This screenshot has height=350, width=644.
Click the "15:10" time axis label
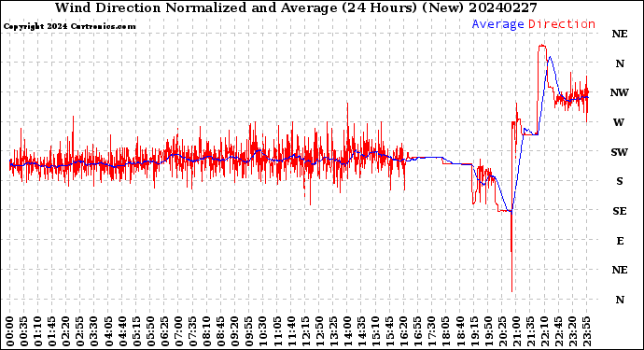376,331
